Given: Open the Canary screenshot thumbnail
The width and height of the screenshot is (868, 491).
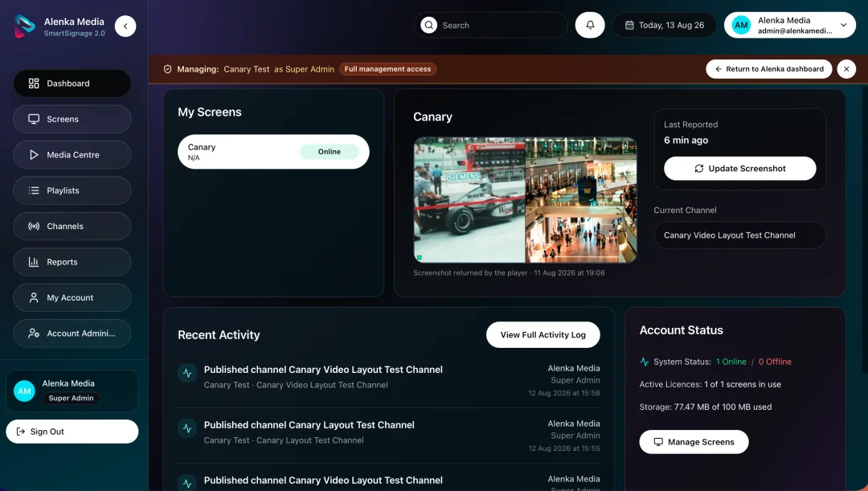Looking at the screenshot, I should (x=526, y=200).
